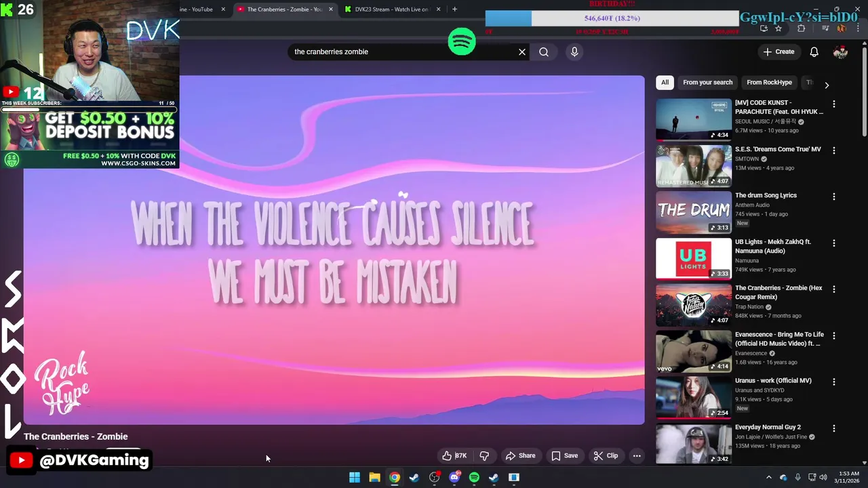Switch to 'DVK23 Stream - Watch Live' tab
The image size is (868, 488).
(390, 9)
